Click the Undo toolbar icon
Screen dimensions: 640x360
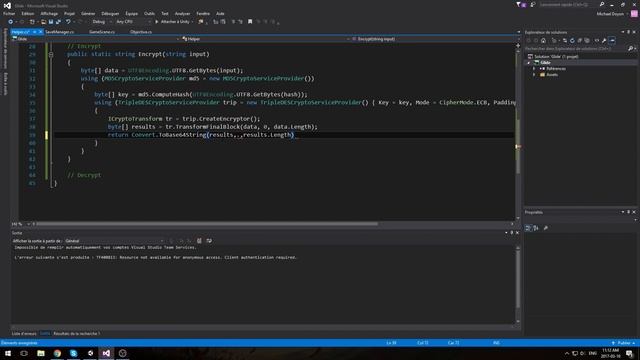point(68,22)
